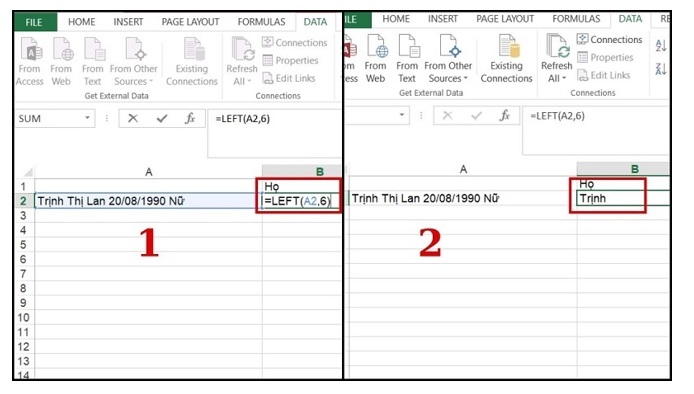The width and height of the screenshot is (694, 394).
Task: Open From Other Sources in right window
Action: (448, 58)
